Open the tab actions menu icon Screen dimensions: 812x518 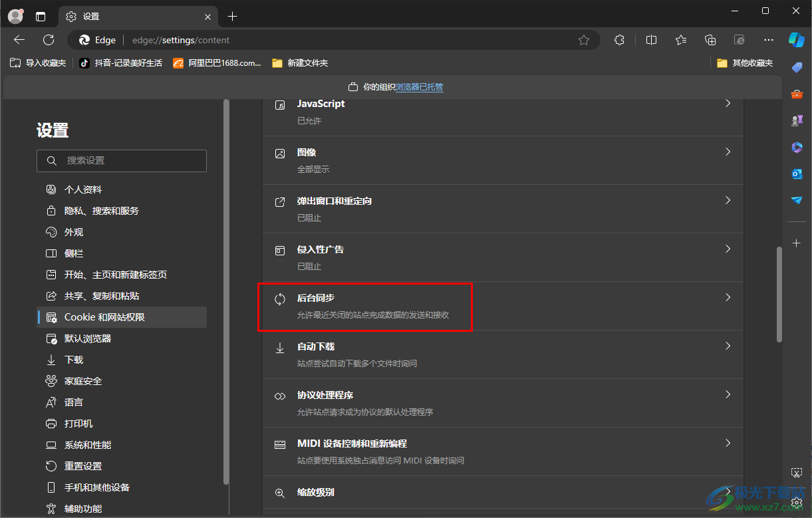pyautogui.click(x=41, y=17)
